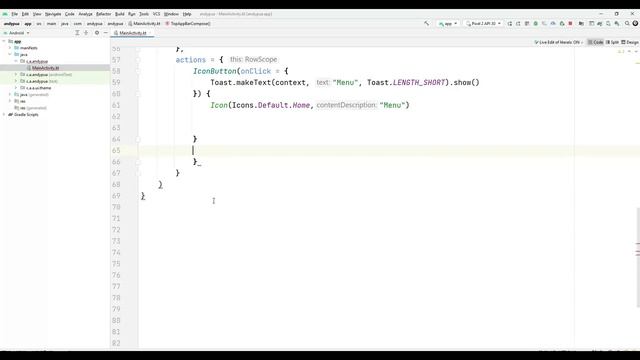This screenshot has height=360, width=640.
Task: Click the red Stop button in toolbar
Action: [x=570, y=24]
